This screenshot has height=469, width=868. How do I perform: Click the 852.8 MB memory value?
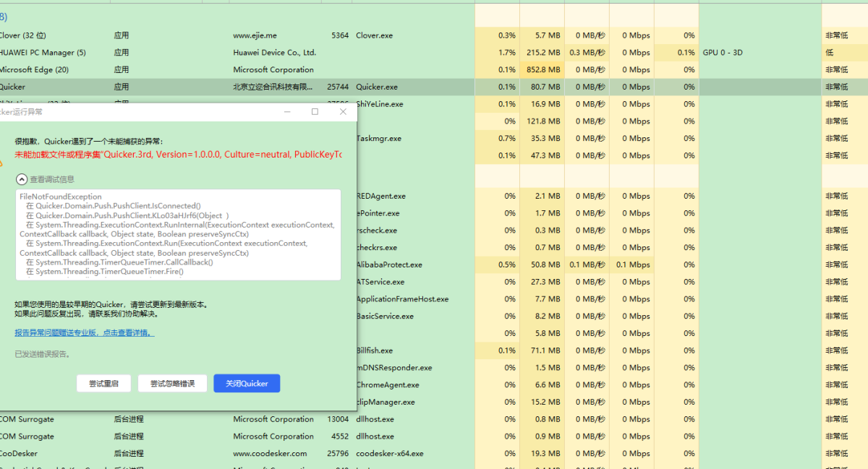[543, 70]
